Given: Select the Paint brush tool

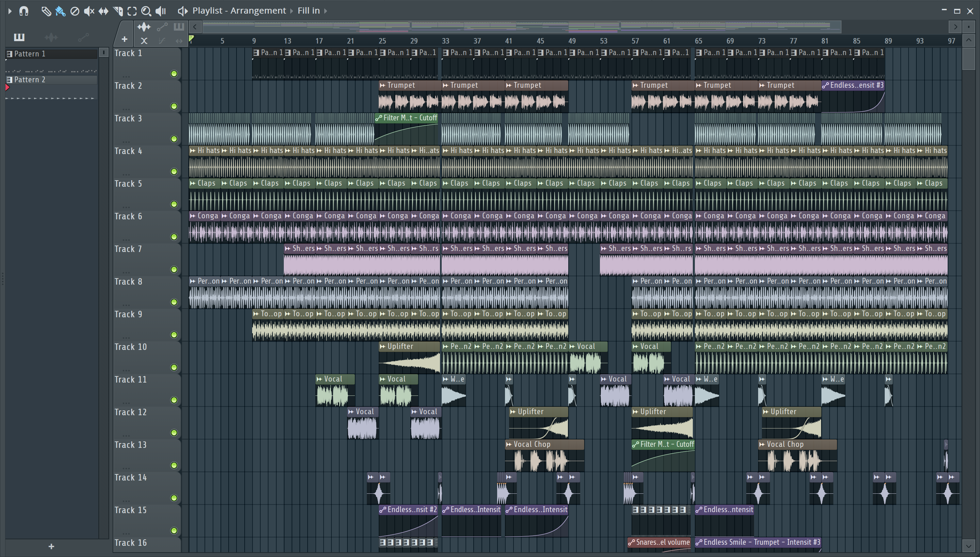Looking at the screenshot, I should point(60,11).
